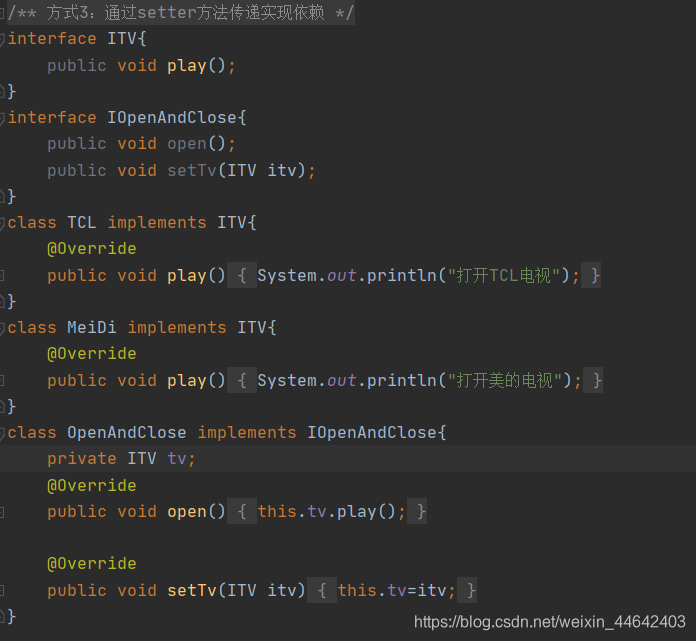This screenshot has width=696, height=641.
Task: Click the string "打开美的电视"
Action: pyautogui.click(x=505, y=381)
